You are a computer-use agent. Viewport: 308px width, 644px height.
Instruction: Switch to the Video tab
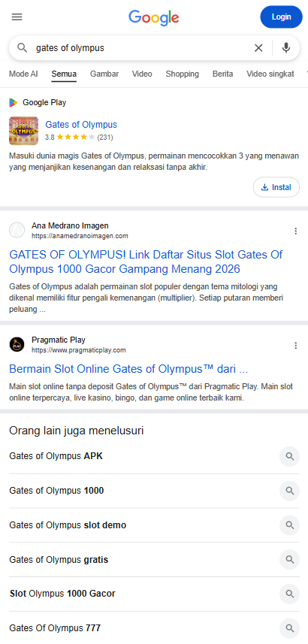[x=142, y=74]
